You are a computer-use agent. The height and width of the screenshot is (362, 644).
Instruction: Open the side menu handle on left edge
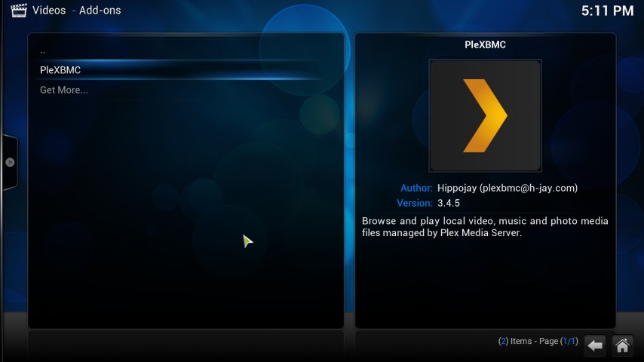(x=10, y=162)
